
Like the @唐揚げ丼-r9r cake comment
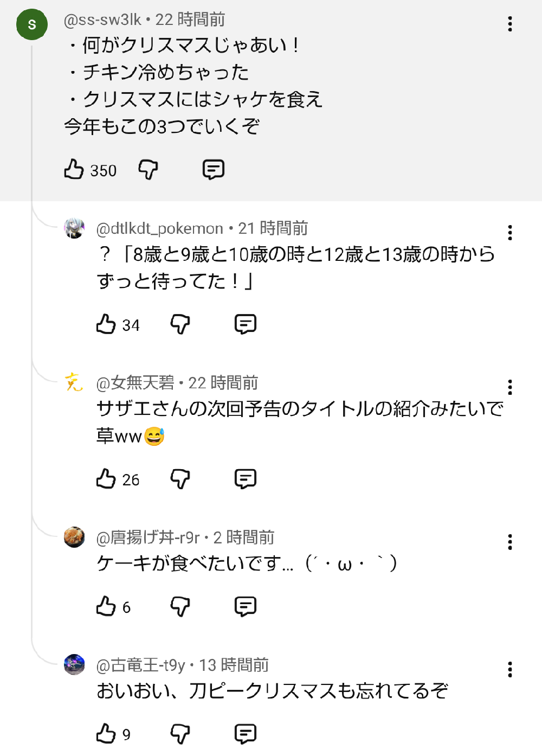tap(106, 606)
